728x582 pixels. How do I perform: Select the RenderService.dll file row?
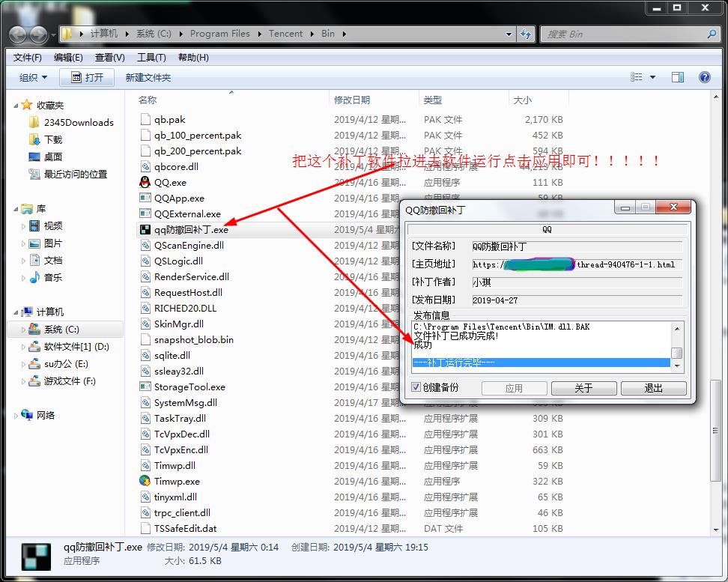pyautogui.click(x=353, y=276)
